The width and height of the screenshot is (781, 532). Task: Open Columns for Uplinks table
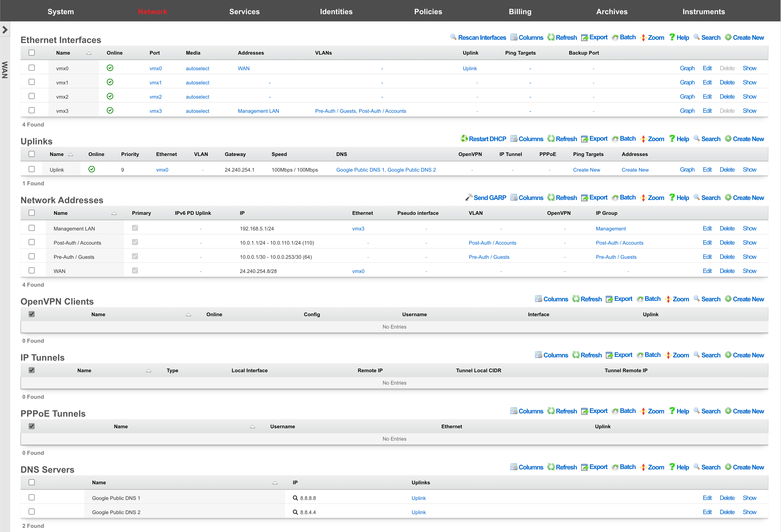pos(527,139)
